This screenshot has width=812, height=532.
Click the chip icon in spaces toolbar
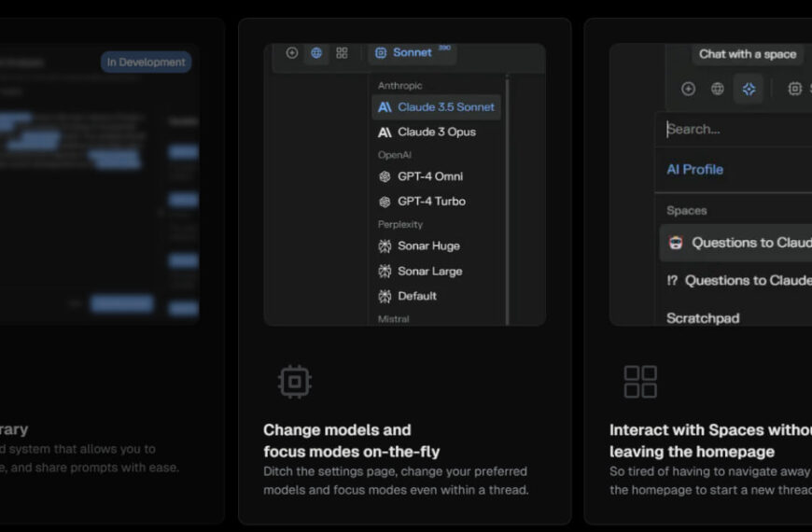tap(794, 89)
